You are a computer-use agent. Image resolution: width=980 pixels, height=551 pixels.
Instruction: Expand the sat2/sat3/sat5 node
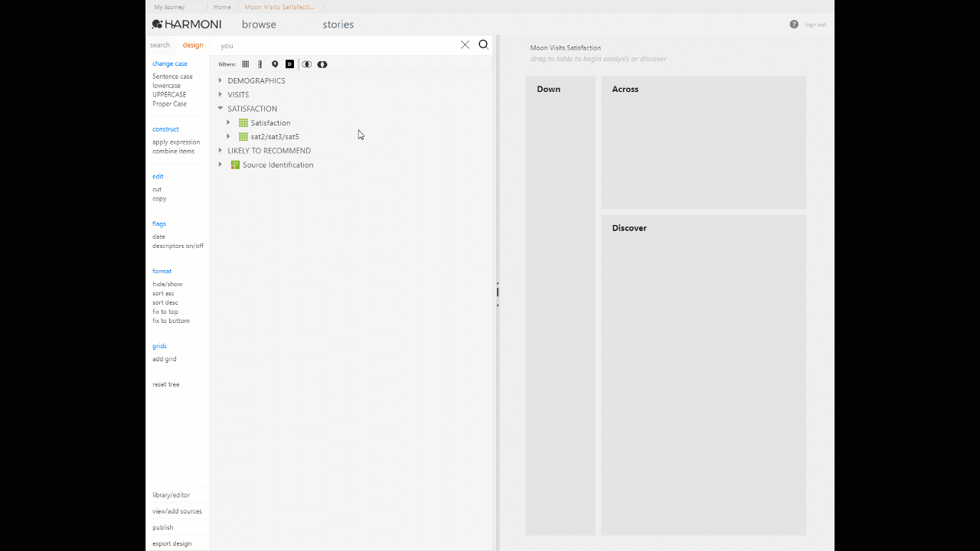click(x=228, y=136)
